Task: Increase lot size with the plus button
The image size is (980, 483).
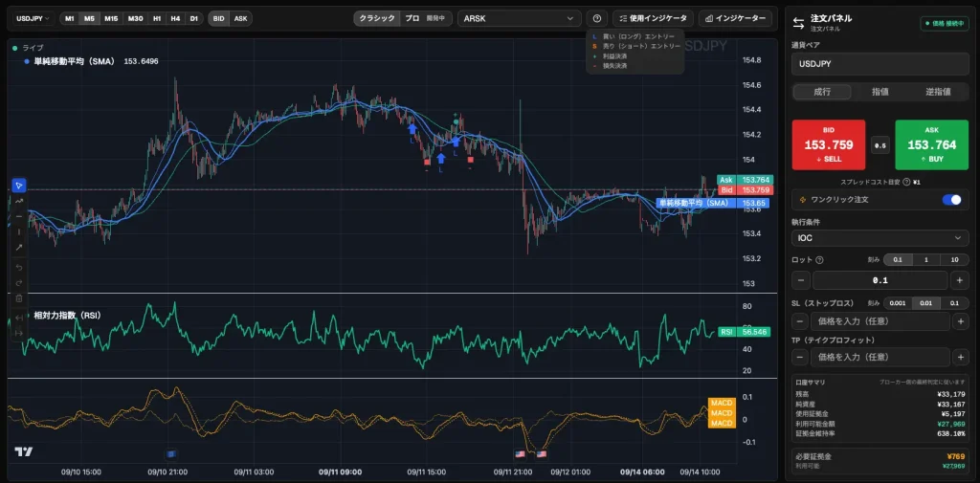Action: point(960,280)
